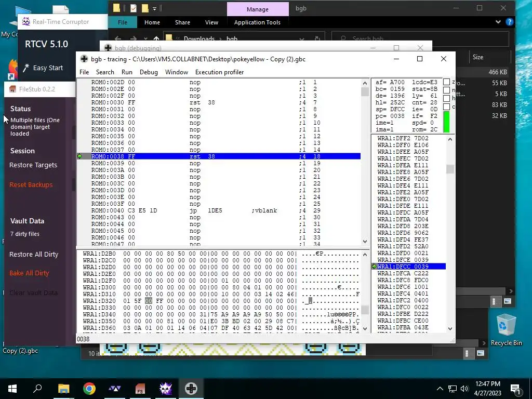Select the highlighted ROM0:0038 rst 38 line
Image resolution: width=532 pixels, height=399 pixels.
pos(225,156)
